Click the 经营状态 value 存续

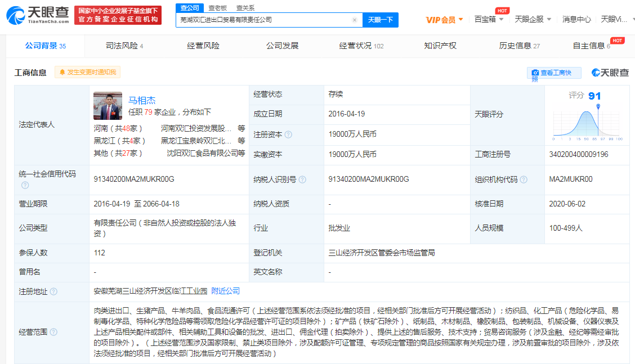tap(336, 94)
